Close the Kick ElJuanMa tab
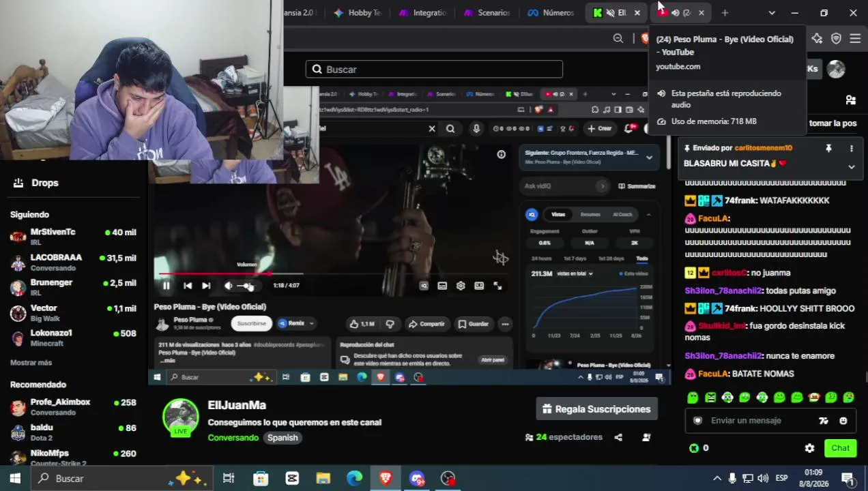This screenshot has height=491, width=868. [637, 13]
